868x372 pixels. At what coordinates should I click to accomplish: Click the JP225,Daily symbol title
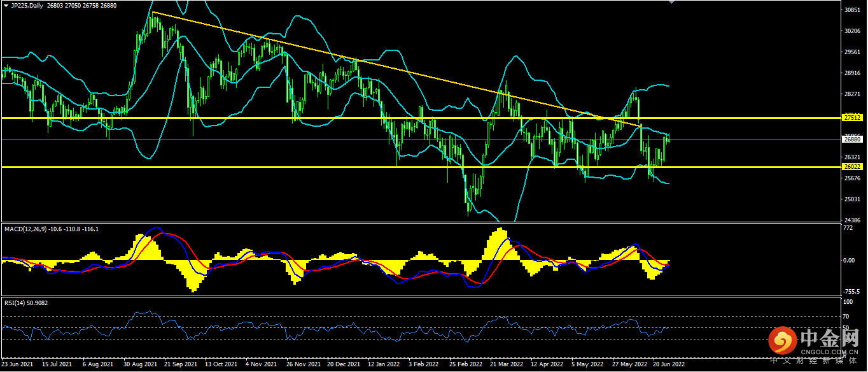[x=27, y=5]
